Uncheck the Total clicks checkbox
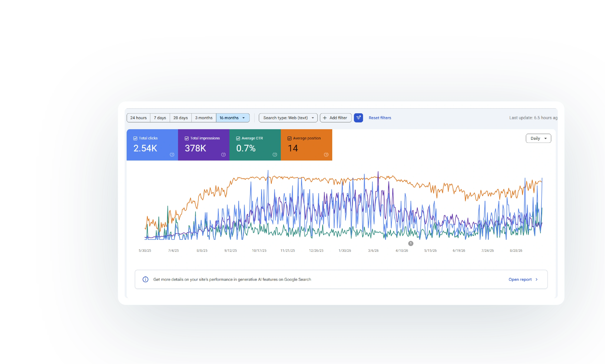The height and width of the screenshot is (364, 605). click(x=135, y=138)
